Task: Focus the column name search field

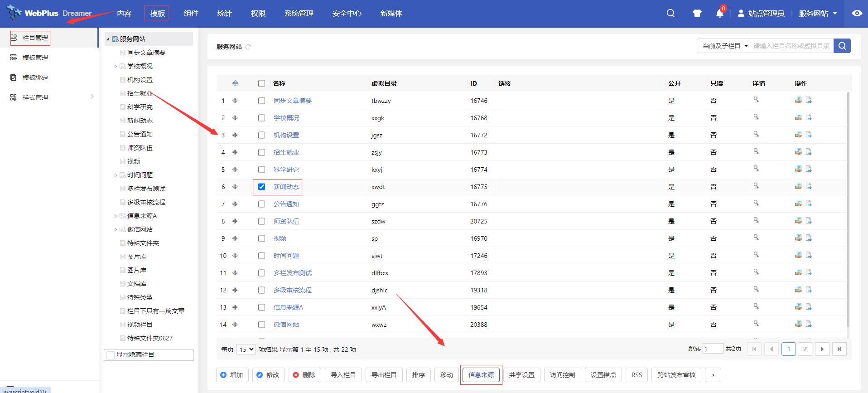Action: pos(791,46)
